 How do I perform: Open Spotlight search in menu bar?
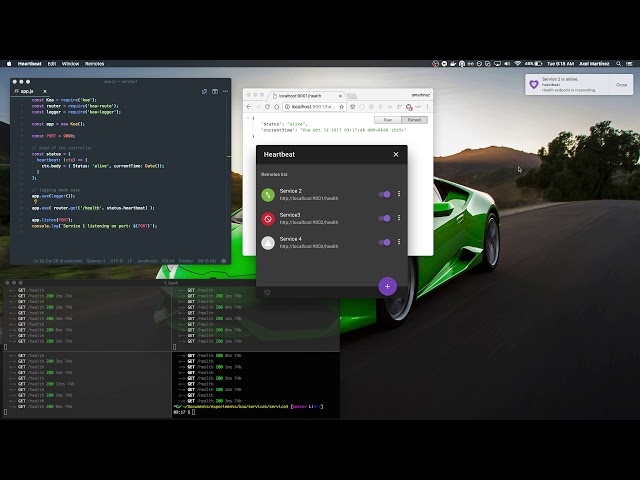pos(619,64)
